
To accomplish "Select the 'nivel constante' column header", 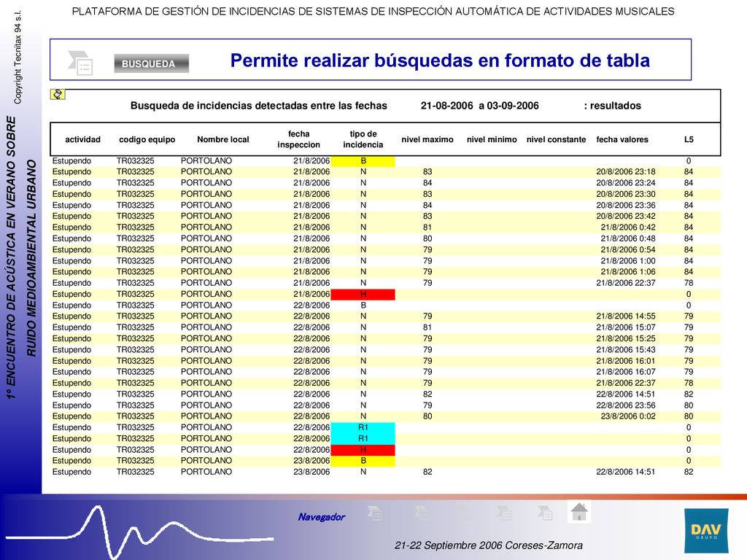I will [556, 139].
